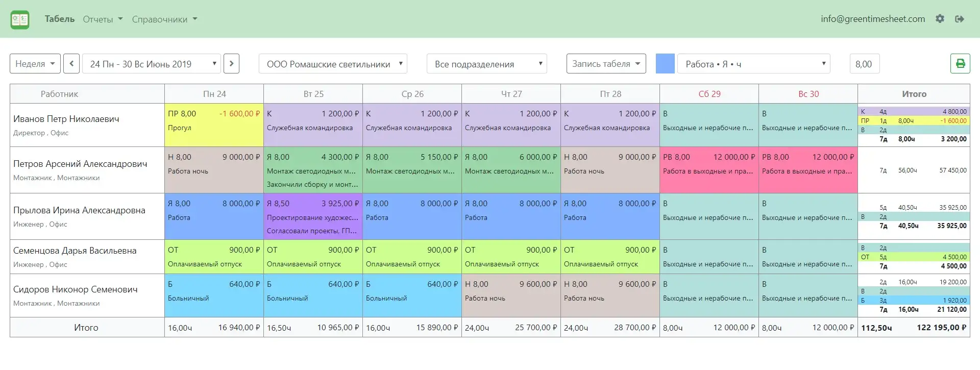Select employee Иванов Петр Николаевич

[x=66, y=119]
